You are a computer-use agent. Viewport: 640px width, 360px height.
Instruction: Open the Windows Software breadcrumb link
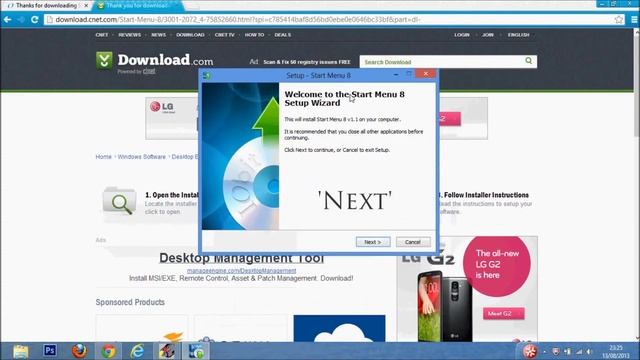[x=142, y=157]
